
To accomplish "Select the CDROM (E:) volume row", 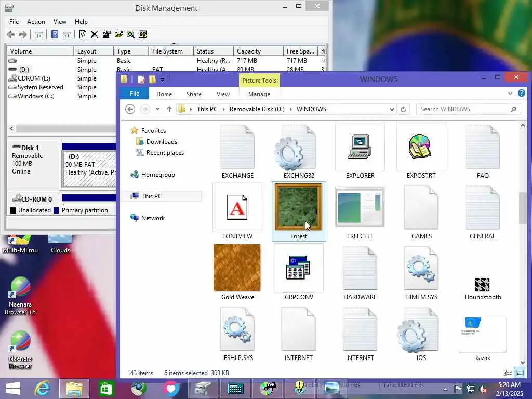I will tap(34, 78).
